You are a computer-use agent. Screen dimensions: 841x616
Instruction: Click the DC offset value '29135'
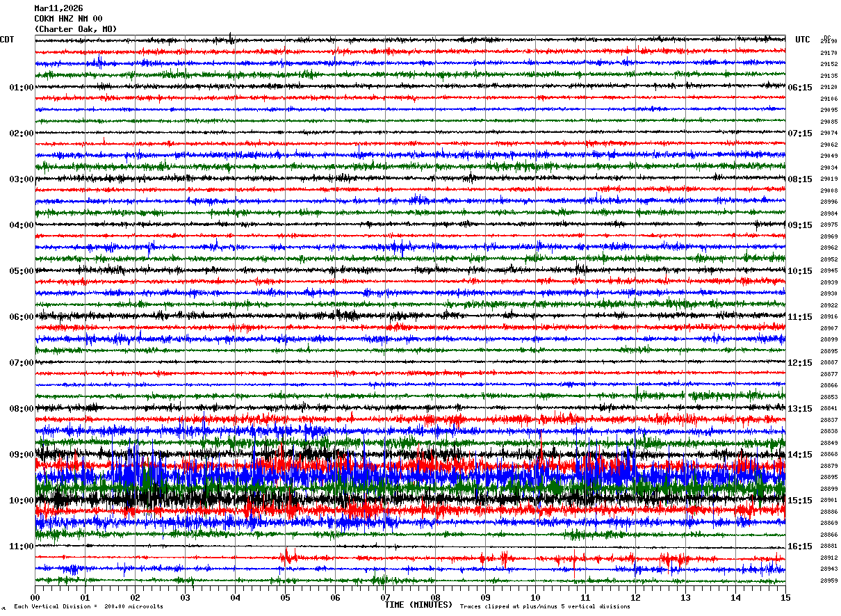(x=829, y=76)
